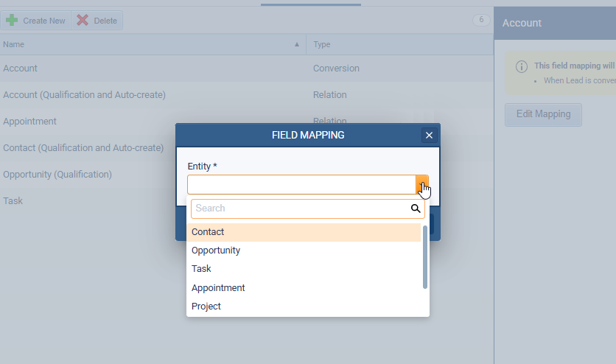
Task: Focus the Search field in the dropdown
Action: coord(300,209)
